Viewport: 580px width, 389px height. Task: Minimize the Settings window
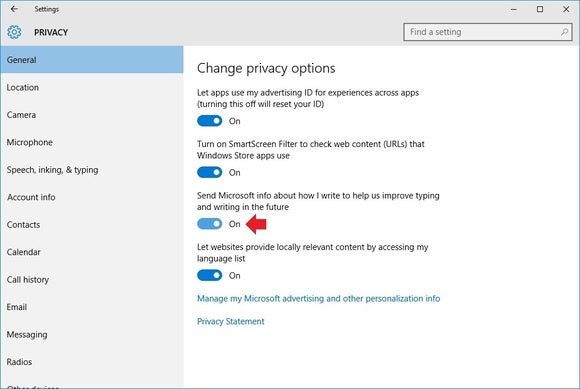coord(513,9)
